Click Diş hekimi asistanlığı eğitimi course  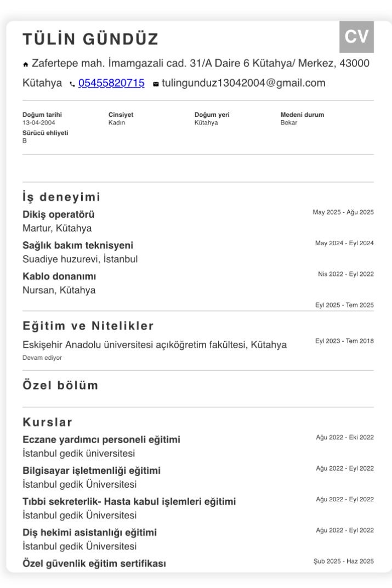coord(89,533)
